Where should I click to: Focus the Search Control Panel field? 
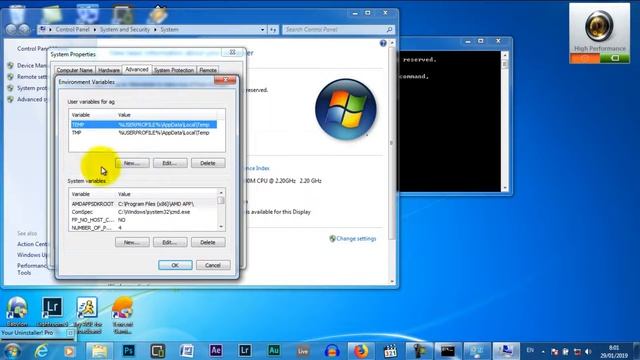tap(338, 29)
